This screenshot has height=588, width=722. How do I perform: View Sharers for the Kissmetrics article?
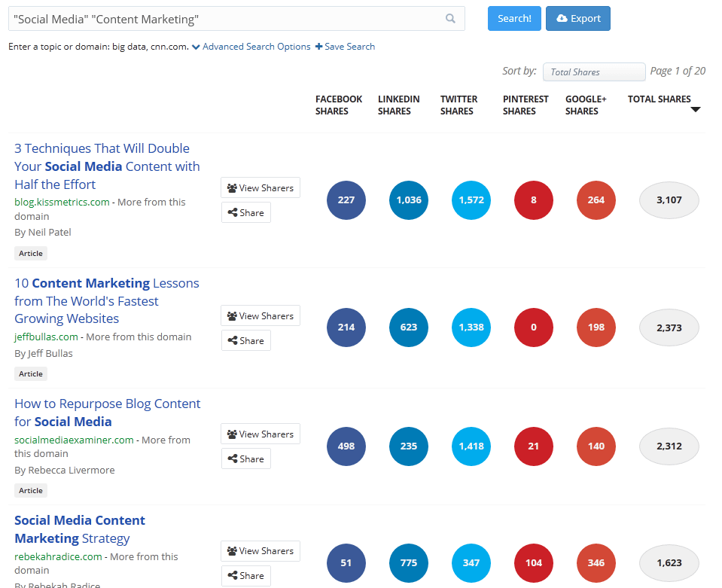[x=260, y=188]
